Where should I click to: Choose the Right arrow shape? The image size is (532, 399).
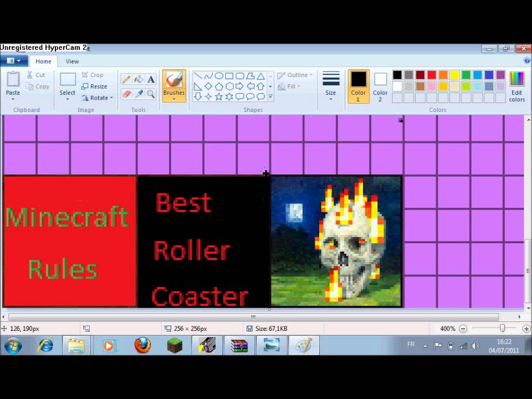point(240,86)
